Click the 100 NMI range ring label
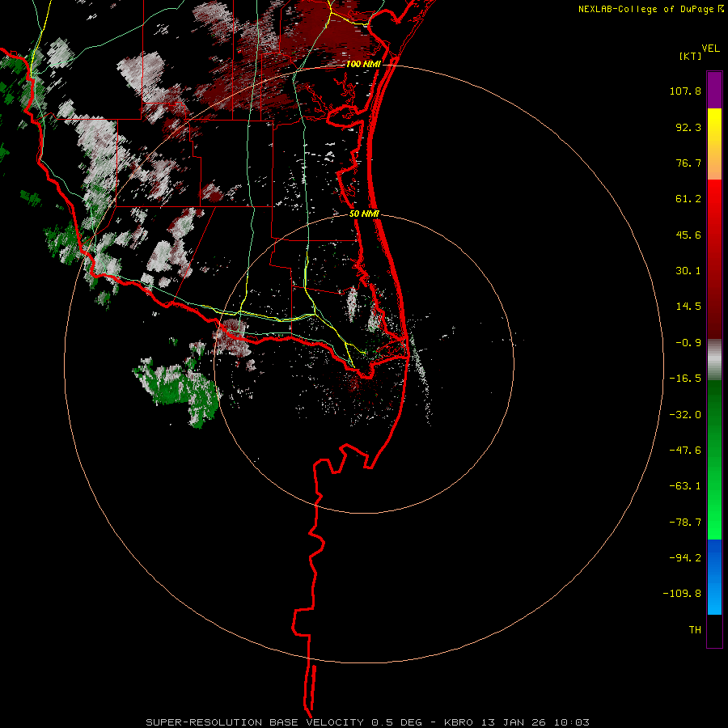The width and height of the screenshot is (728, 728). tap(363, 64)
